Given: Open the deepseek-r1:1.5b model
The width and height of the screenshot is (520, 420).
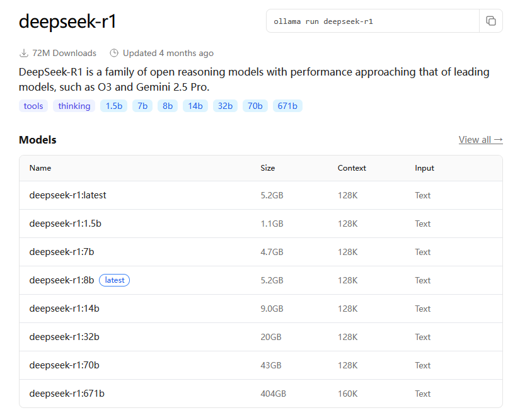Looking at the screenshot, I should [x=66, y=224].
